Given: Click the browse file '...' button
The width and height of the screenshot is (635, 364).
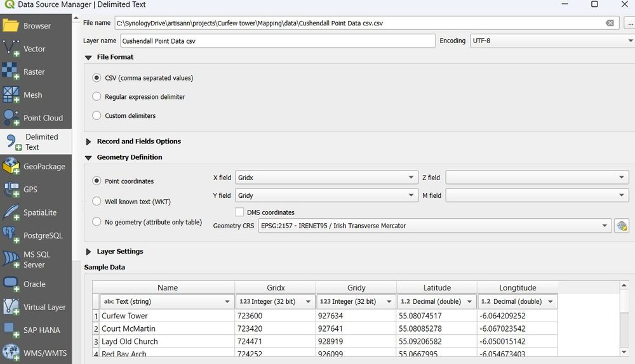Looking at the screenshot, I should (x=630, y=23).
